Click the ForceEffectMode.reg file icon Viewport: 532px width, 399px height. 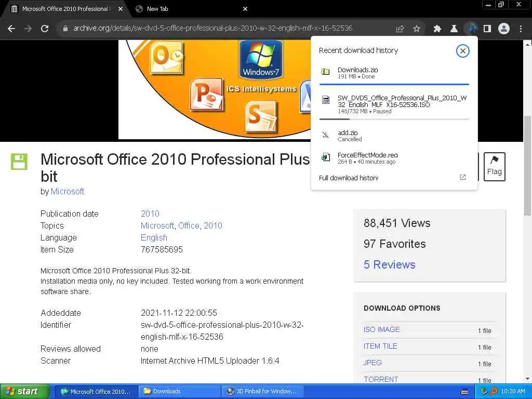pyautogui.click(x=326, y=157)
